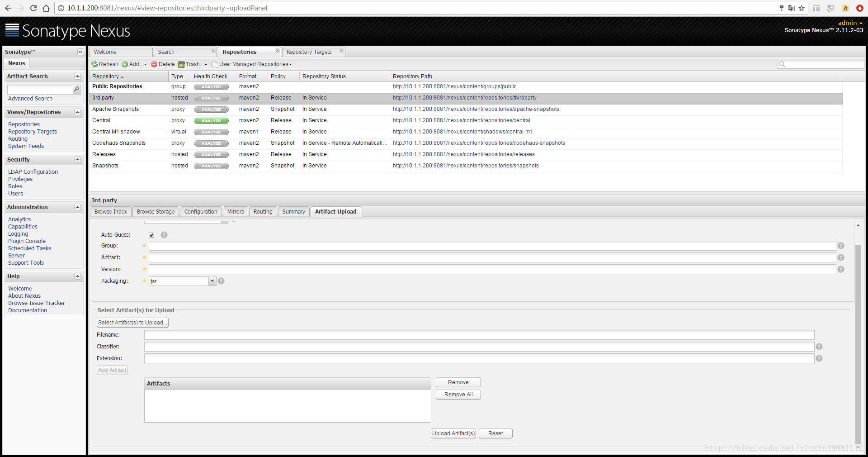Viewport: 868px width, 457px height.
Task: Close the Repositories tab
Action: click(277, 51)
